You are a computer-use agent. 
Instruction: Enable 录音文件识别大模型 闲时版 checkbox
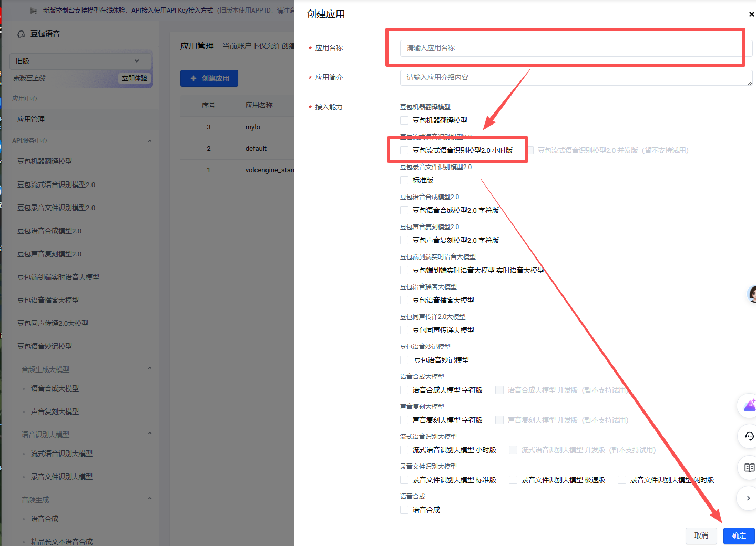coord(622,480)
